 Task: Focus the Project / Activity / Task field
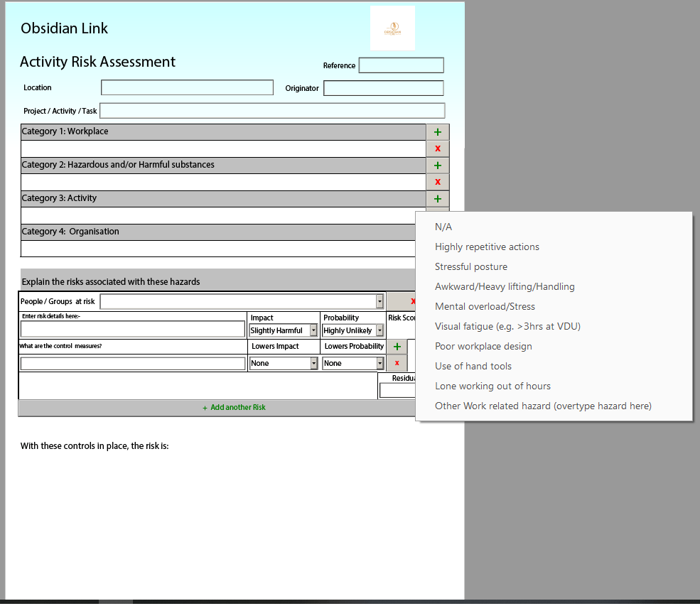point(272,111)
